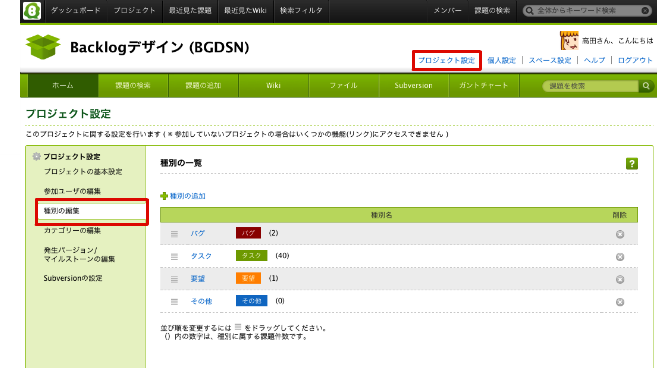Select プロジェクトの基本設定 in sidebar
The image size is (657, 368).
pos(83,171)
